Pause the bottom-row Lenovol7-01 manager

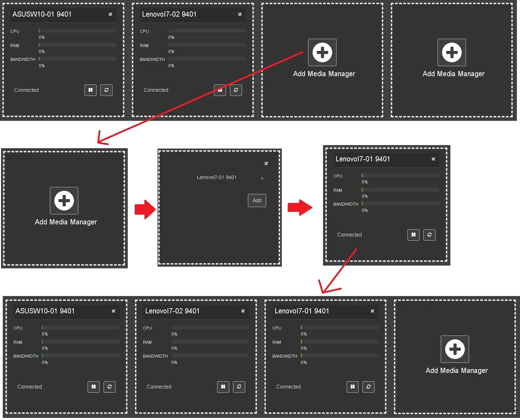pos(352,387)
